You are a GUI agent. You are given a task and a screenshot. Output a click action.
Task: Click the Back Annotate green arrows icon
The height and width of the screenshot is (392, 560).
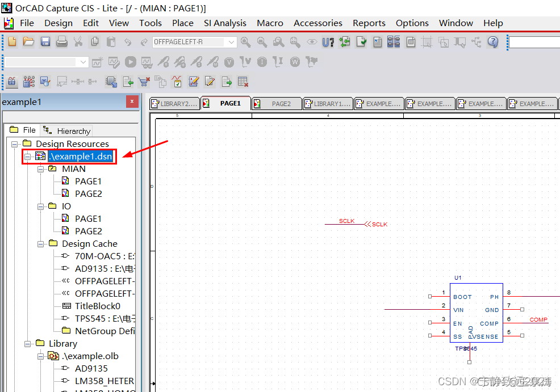pyautogui.click(x=344, y=42)
